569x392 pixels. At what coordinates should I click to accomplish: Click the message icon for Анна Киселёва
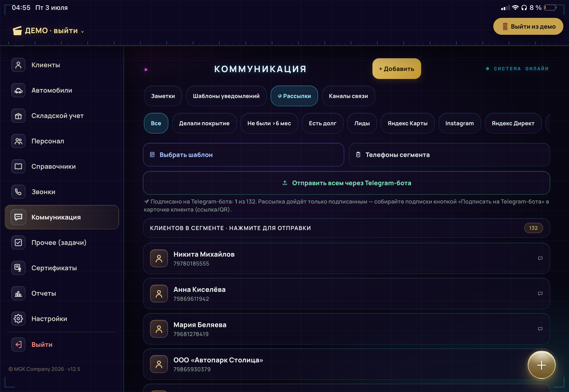540,294
